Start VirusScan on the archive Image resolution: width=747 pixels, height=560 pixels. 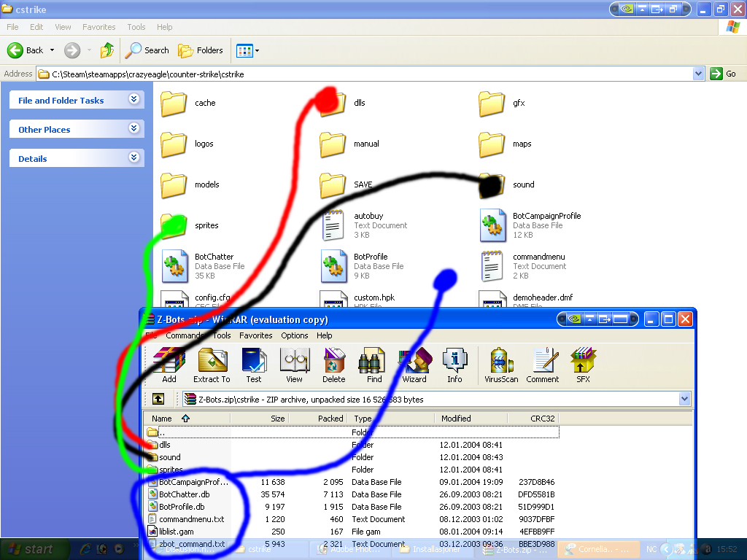[x=501, y=365]
